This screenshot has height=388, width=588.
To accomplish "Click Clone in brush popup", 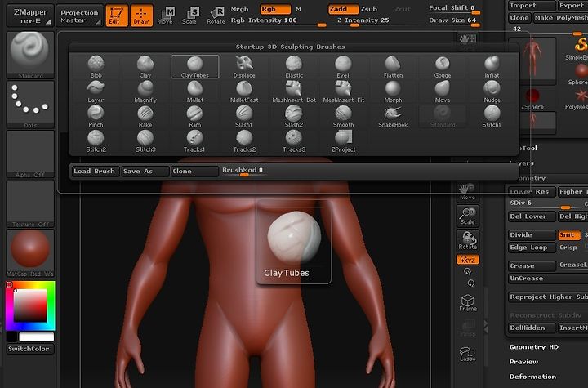I will tap(194, 171).
